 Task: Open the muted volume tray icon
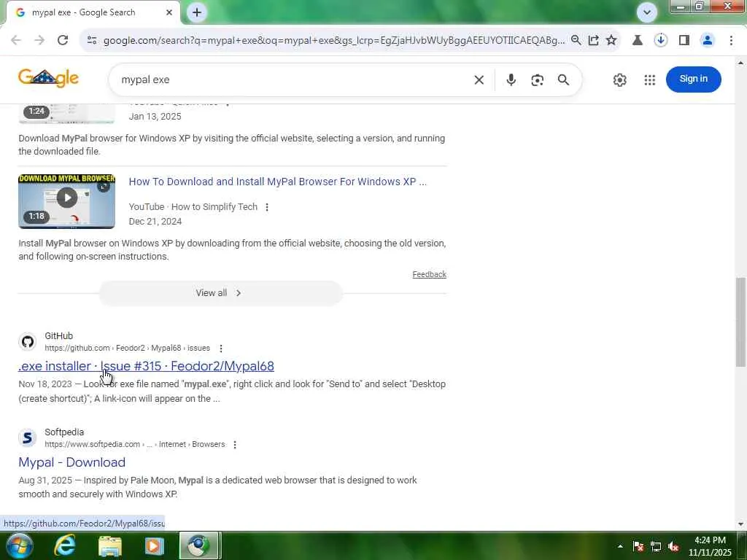(673, 546)
